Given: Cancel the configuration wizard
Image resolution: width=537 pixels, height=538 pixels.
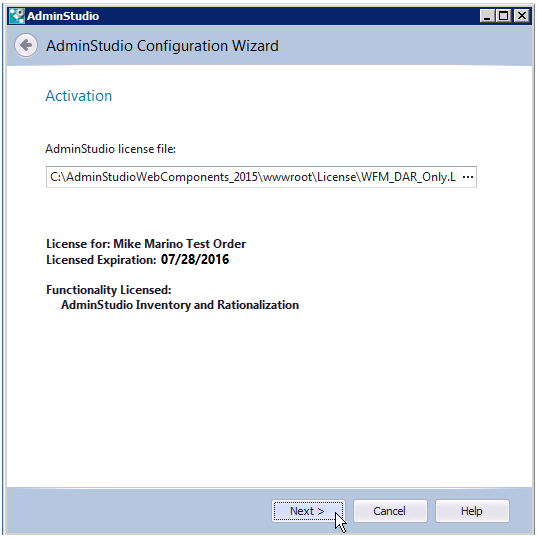Looking at the screenshot, I should coord(390,511).
